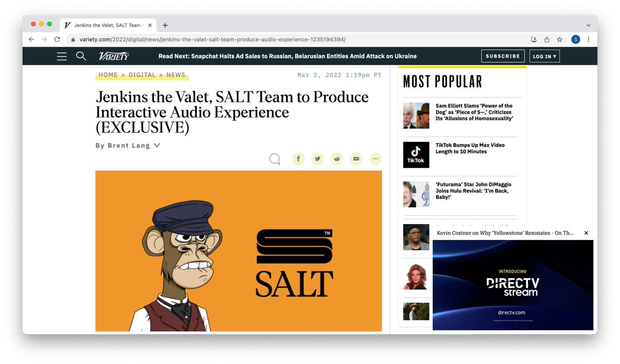Open Chrome profile avatar S
The width and height of the screenshot is (620, 364).
(576, 39)
